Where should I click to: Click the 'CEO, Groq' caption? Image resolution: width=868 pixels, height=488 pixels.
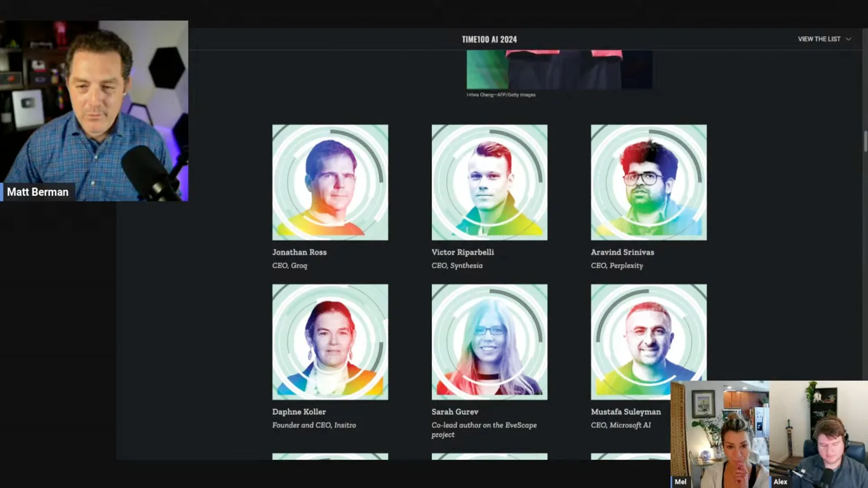tap(290, 266)
